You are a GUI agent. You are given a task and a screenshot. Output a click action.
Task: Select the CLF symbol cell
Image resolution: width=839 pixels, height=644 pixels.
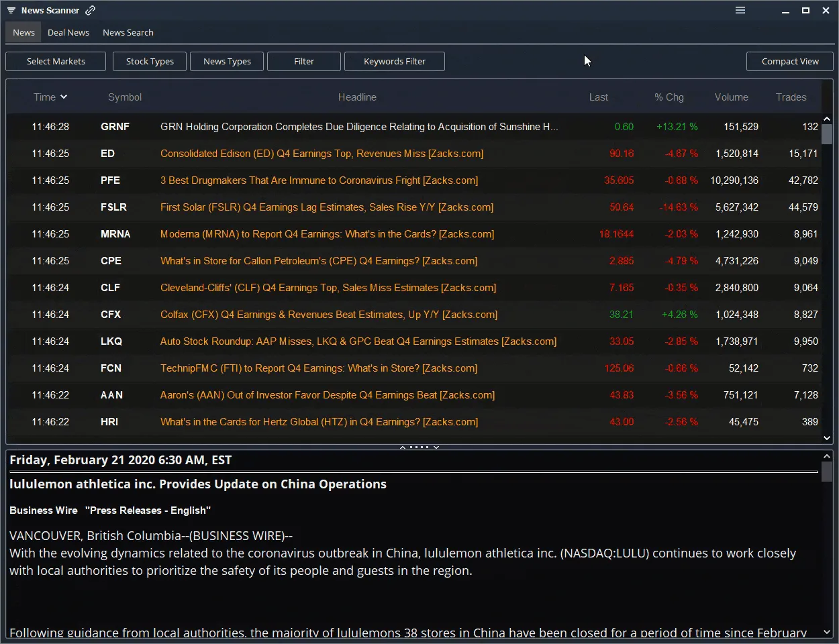coord(110,288)
